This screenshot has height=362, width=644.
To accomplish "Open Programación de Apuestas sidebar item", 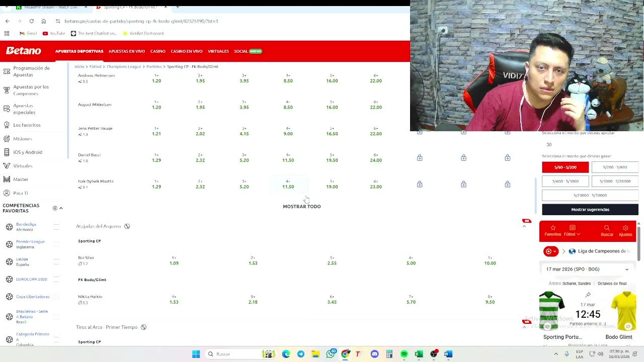I will [31, 71].
